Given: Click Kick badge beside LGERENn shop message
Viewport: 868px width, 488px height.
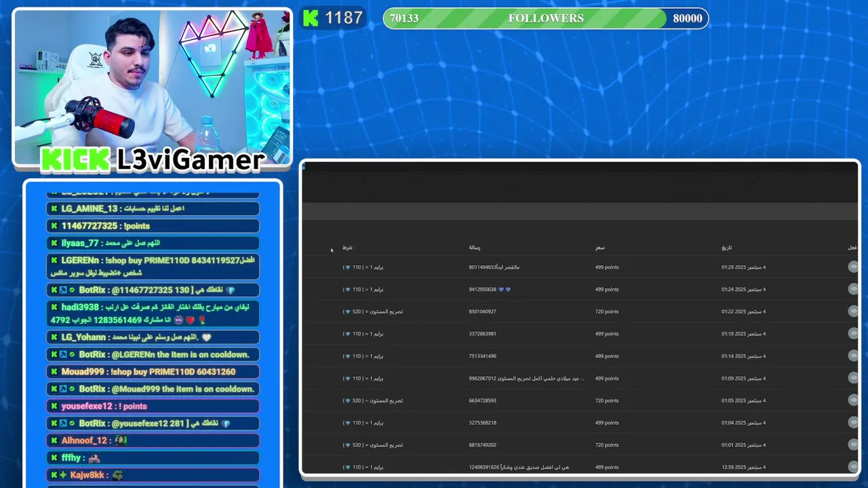Looking at the screenshot, I should [54, 260].
